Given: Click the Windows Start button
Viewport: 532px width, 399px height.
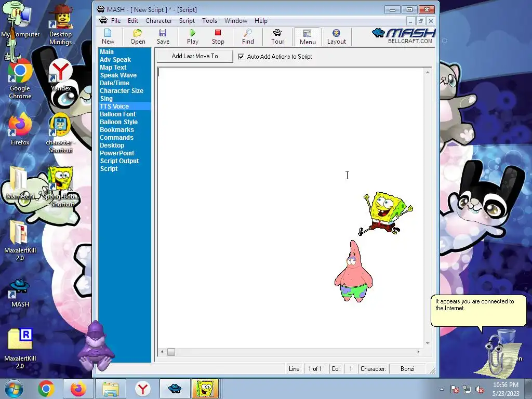Looking at the screenshot, I should [x=14, y=389].
